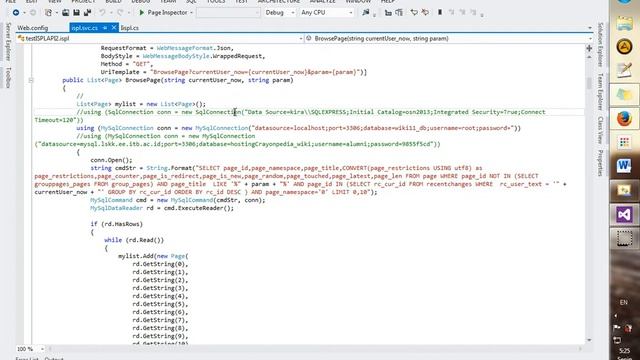Open the Error List bottom tab

(27, 358)
